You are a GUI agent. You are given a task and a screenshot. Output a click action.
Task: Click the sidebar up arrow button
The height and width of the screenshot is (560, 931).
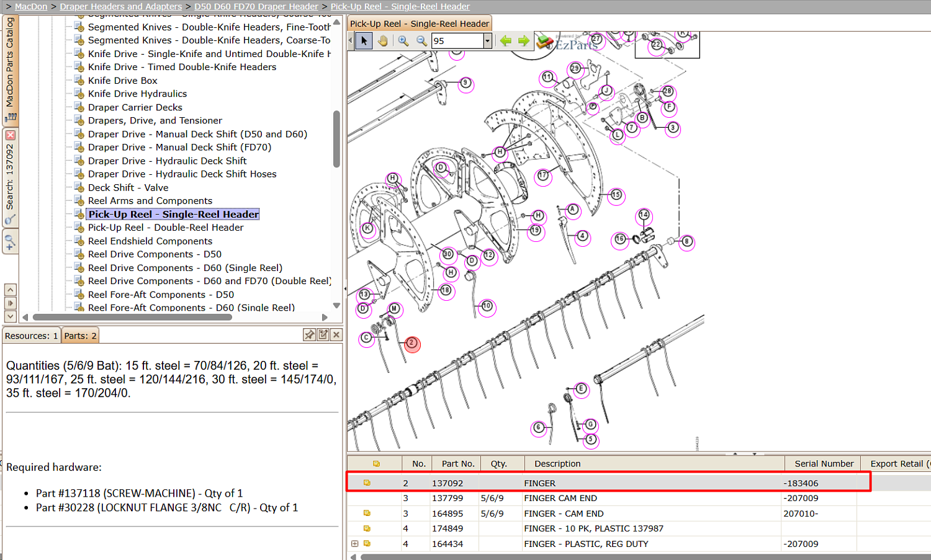click(10, 290)
